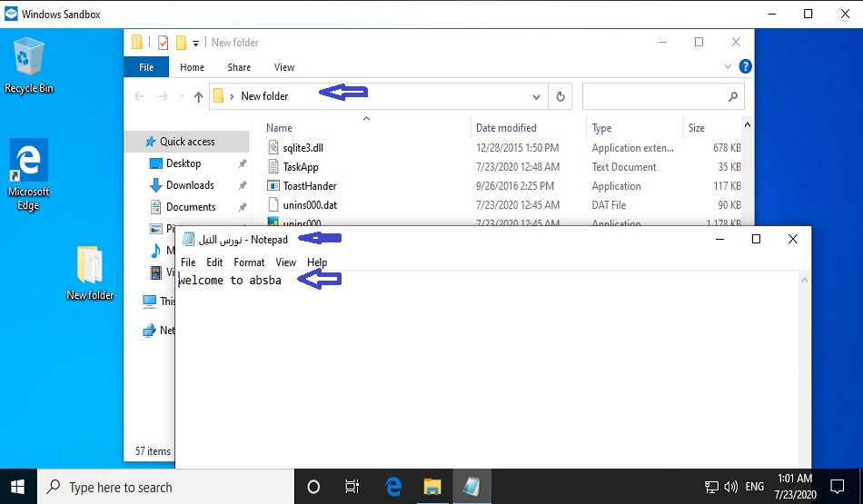Open Microsoft Edge from the taskbar
Image resolution: width=863 pixels, height=504 pixels.
point(393,487)
